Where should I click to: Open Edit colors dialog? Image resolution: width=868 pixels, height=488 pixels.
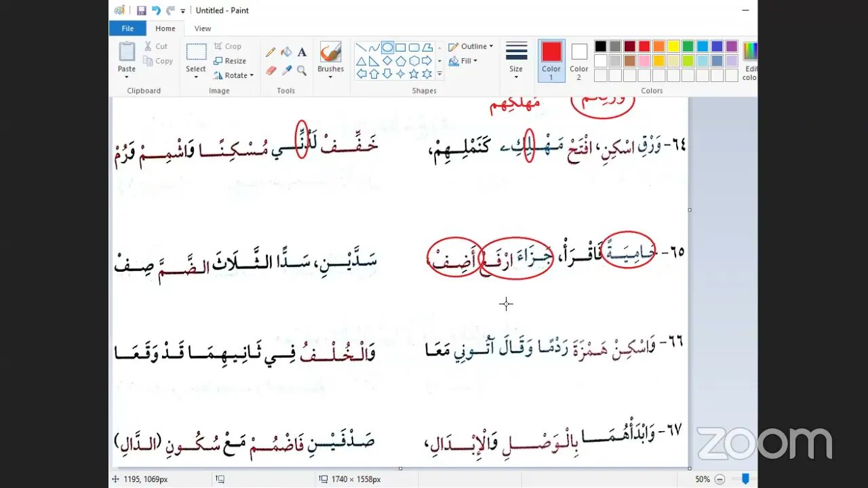[x=749, y=60]
